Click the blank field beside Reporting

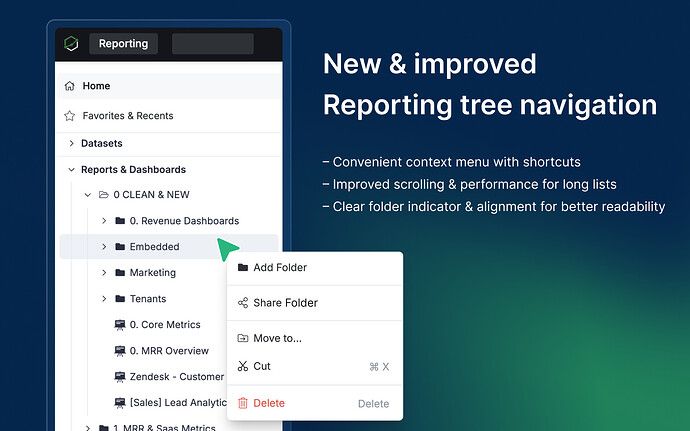pyautogui.click(x=212, y=44)
